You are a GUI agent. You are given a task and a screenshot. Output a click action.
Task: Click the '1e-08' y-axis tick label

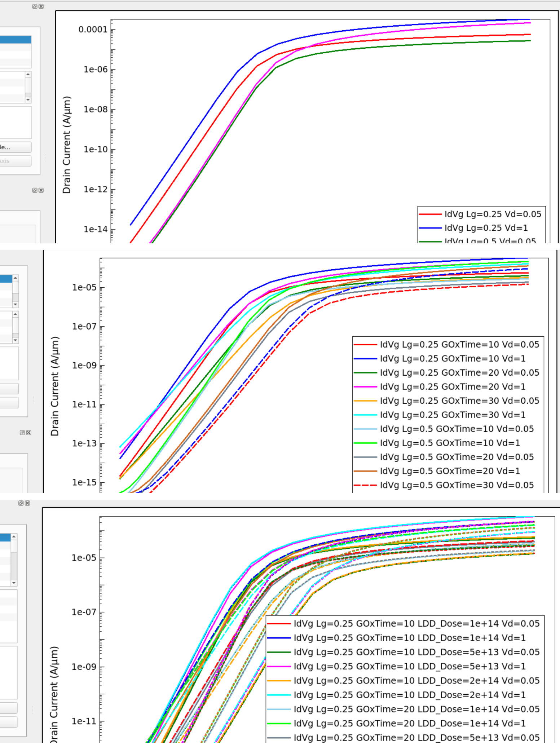coord(96,110)
